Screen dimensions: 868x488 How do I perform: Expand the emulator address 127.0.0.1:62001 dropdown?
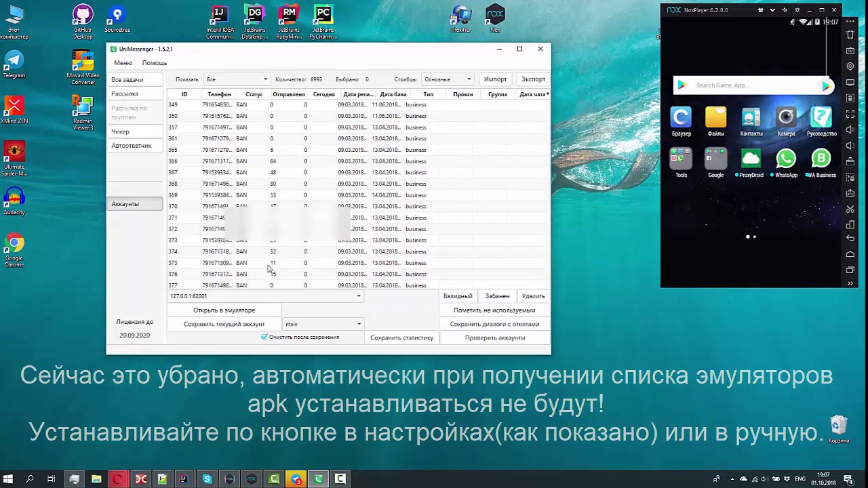point(358,296)
